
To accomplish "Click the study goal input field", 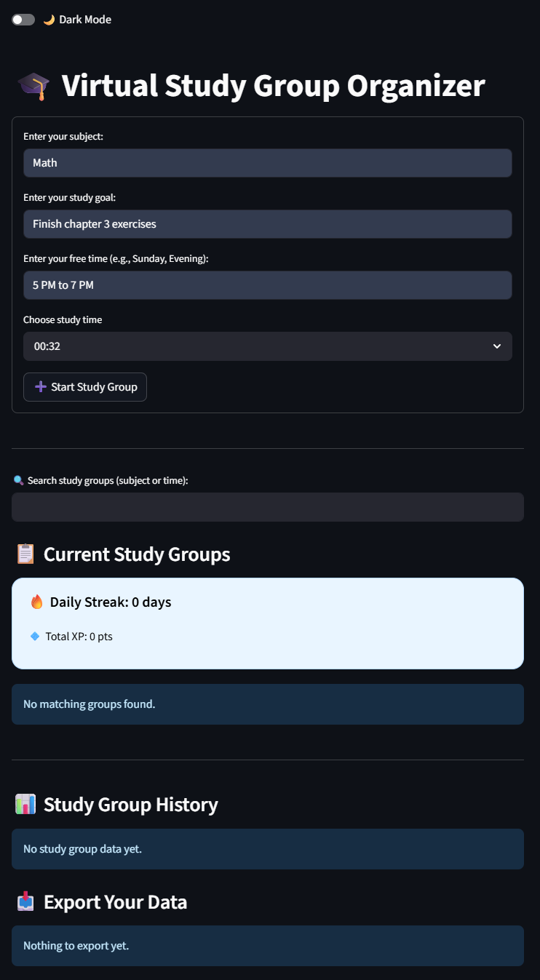I will (x=267, y=224).
